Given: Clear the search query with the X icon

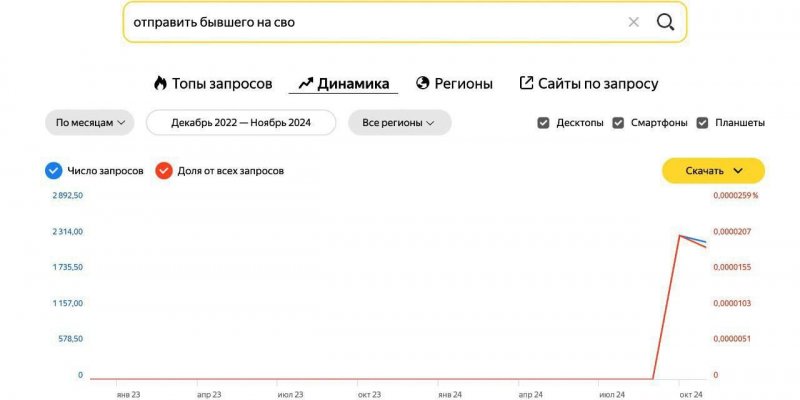Looking at the screenshot, I should 634,22.
